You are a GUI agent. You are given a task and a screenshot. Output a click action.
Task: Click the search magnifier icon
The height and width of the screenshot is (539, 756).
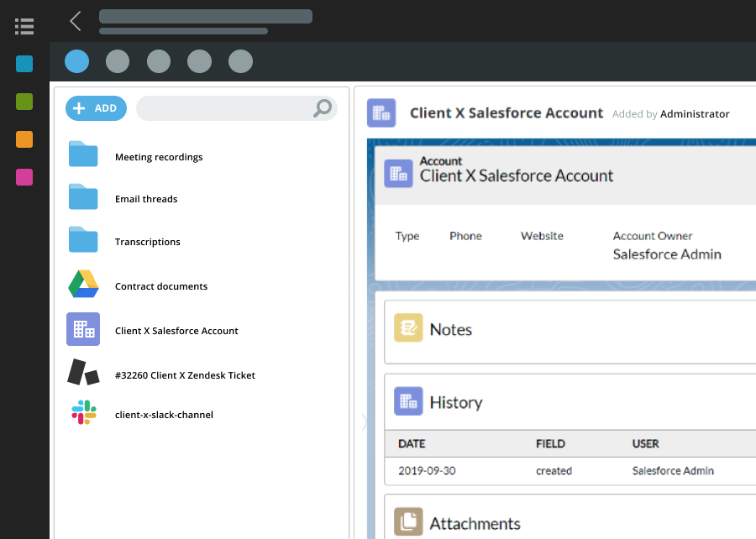[x=322, y=108]
